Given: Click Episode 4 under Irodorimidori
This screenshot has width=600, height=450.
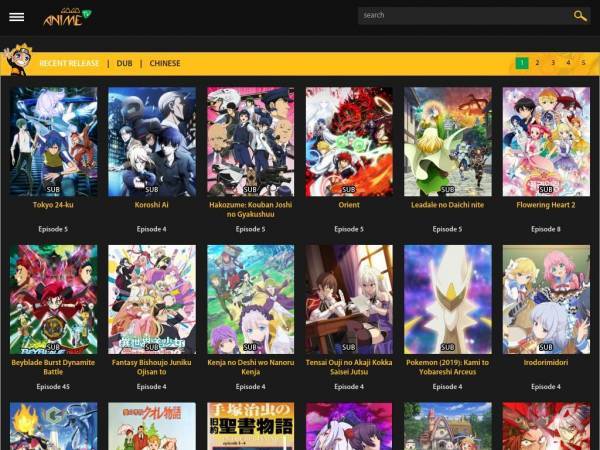Looking at the screenshot, I should [x=546, y=387].
